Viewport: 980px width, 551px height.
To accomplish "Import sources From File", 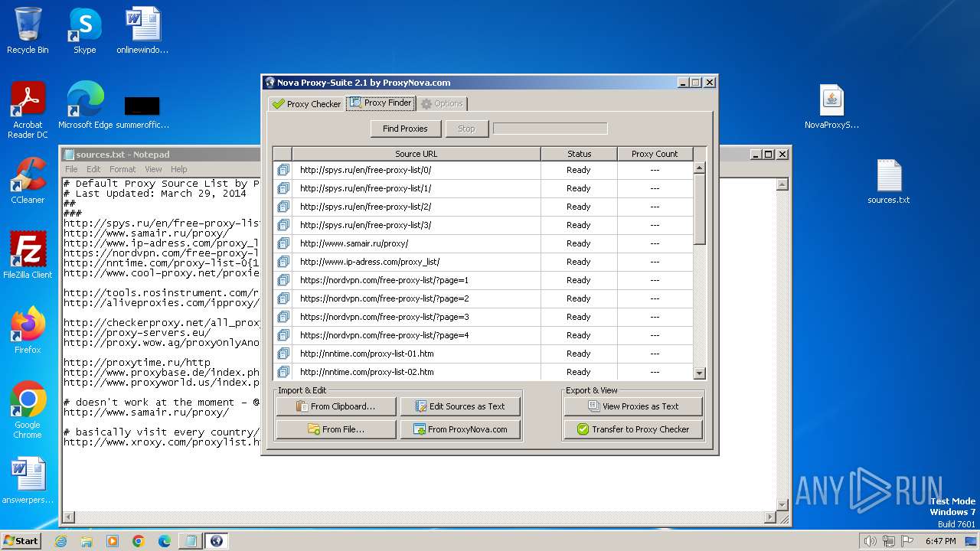I will (336, 429).
